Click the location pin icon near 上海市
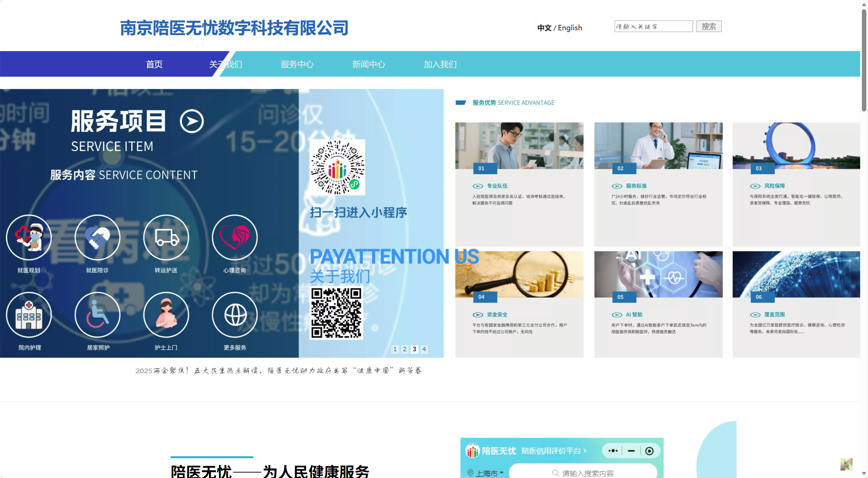The width and height of the screenshot is (868, 478). pyautogui.click(x=470, y=473)
